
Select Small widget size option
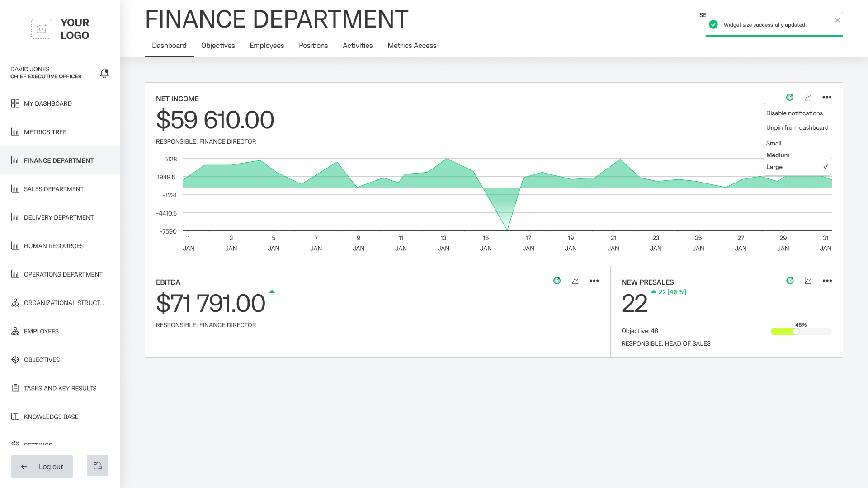[x=774, y=143]
